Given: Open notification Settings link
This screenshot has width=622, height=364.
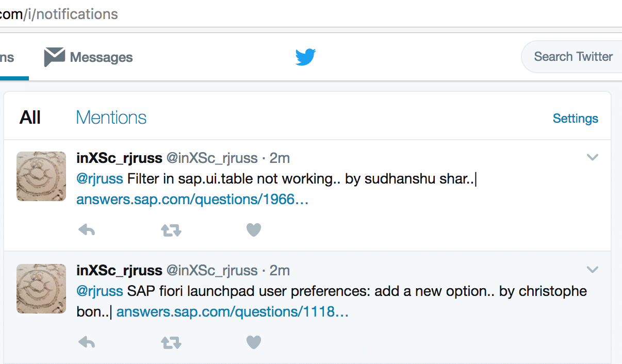Looking at the screenshot, I should 575,119.
